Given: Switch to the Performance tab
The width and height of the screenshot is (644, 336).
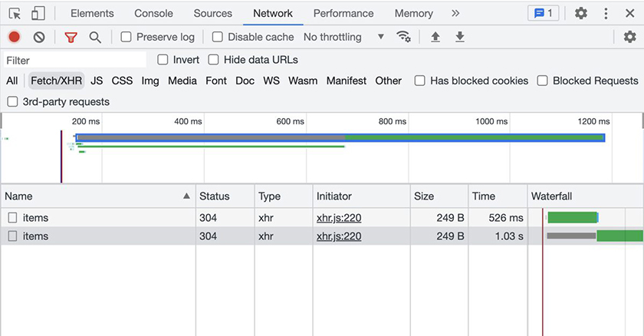Looking at the screenshot, I should [x=343, y=13].
